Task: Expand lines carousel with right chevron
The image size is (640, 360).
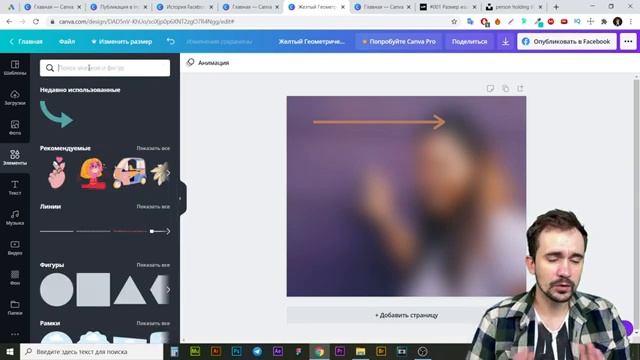Action: [x=168, y=231]
